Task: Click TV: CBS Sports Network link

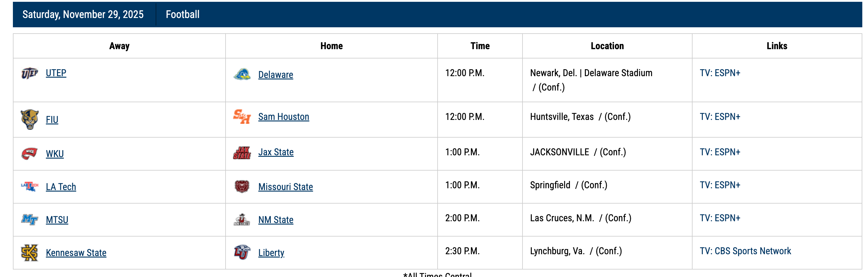Action: 745,251
